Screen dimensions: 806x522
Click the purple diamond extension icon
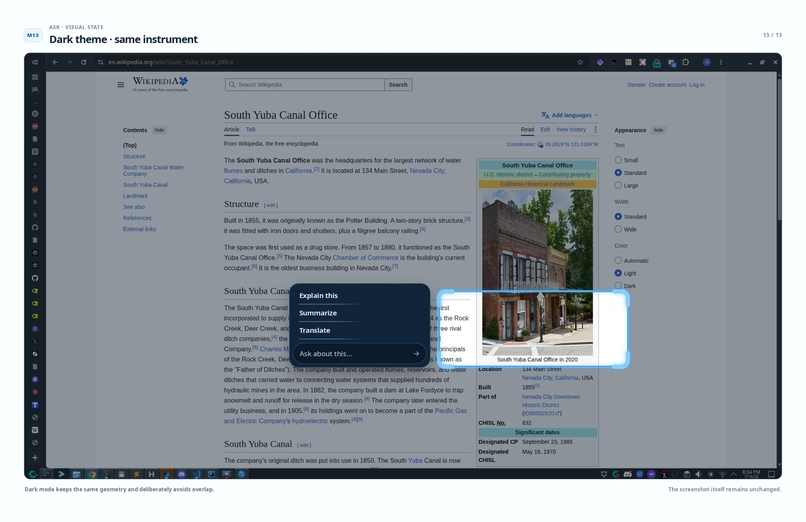(x=600, y=62)
